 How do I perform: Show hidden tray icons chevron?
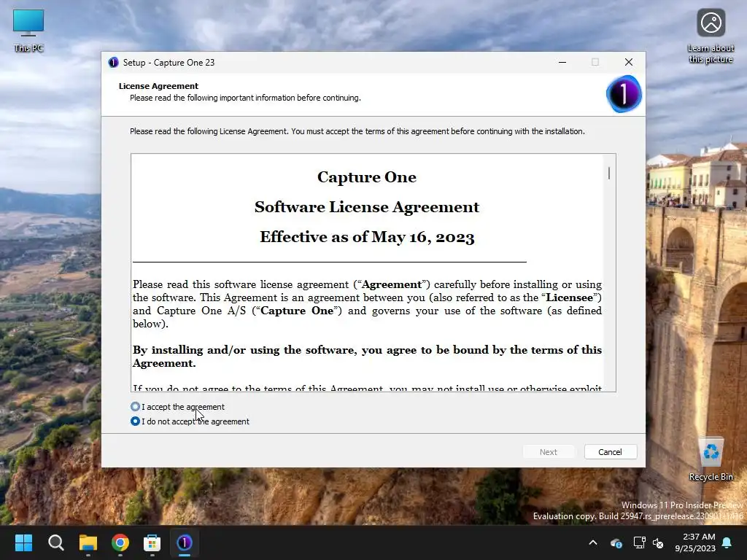[593, 542]
